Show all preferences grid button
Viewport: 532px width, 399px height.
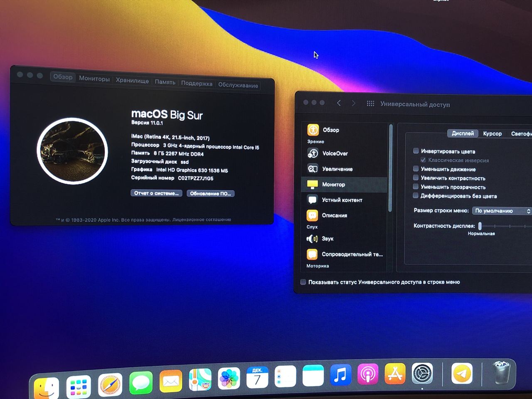click(x=370, y=103)
